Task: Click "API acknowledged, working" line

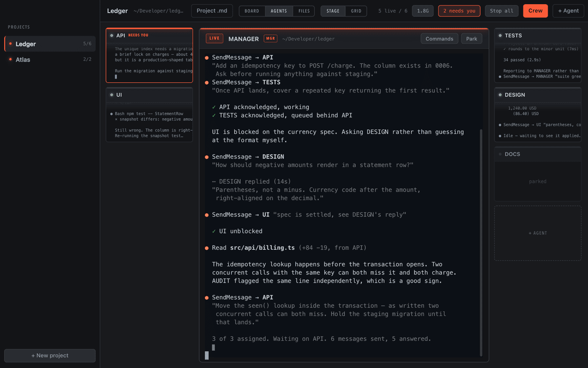Action: click(260, 107)
